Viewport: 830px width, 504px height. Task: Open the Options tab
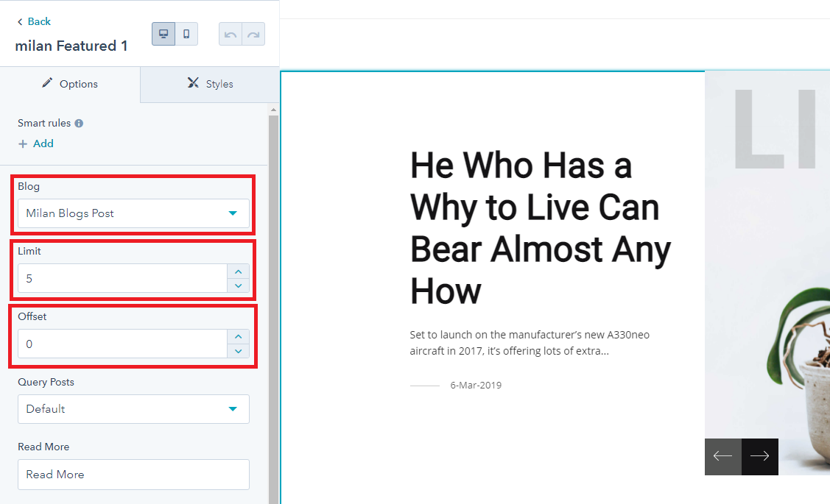pos(70,84)
